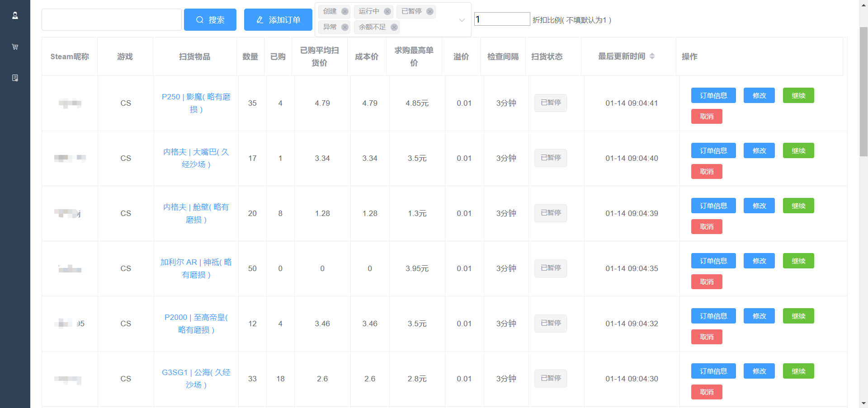Click 取消 for the 舱壁 row
This screenshot has height=408, width=868.
tap(707, 226)
